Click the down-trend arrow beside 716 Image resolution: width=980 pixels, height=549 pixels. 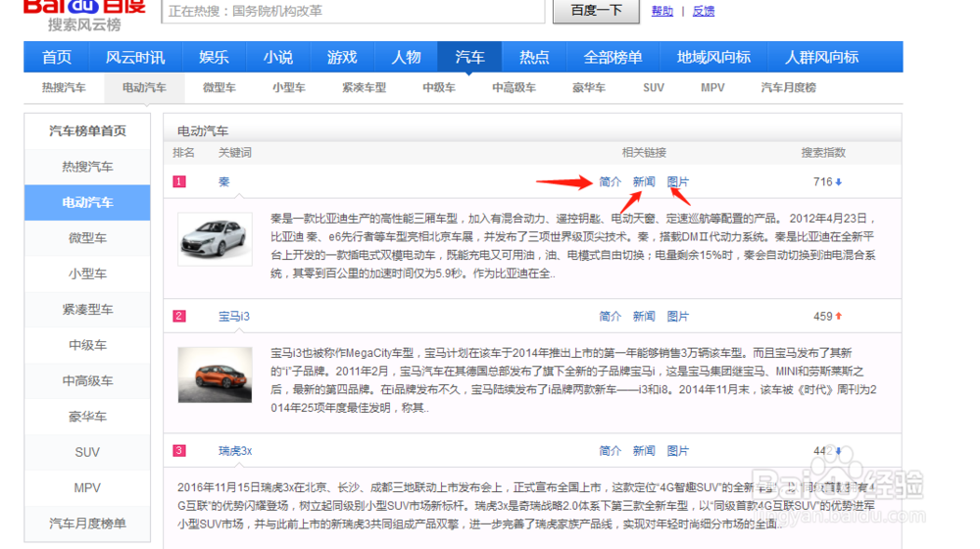coord(839,182)
